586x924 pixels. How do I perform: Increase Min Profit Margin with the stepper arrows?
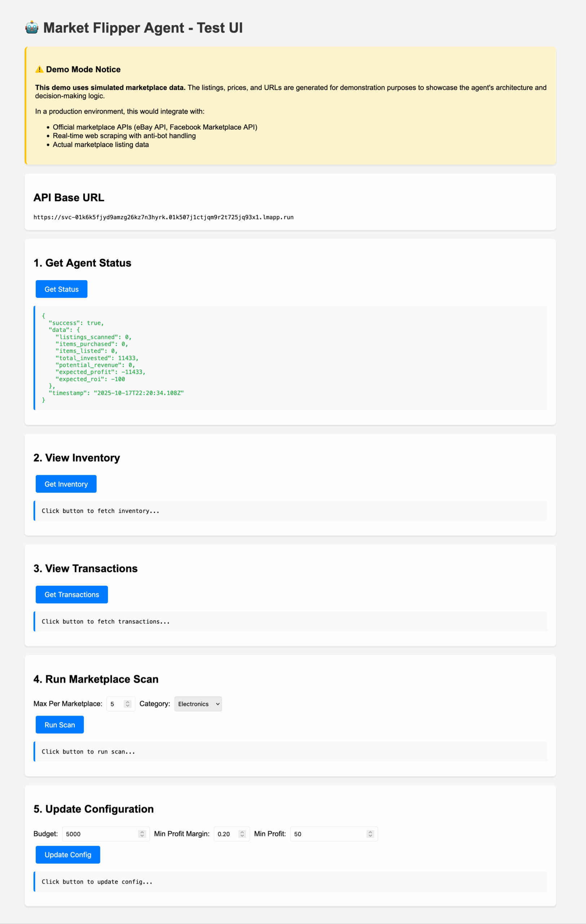[x=242, y=832]
